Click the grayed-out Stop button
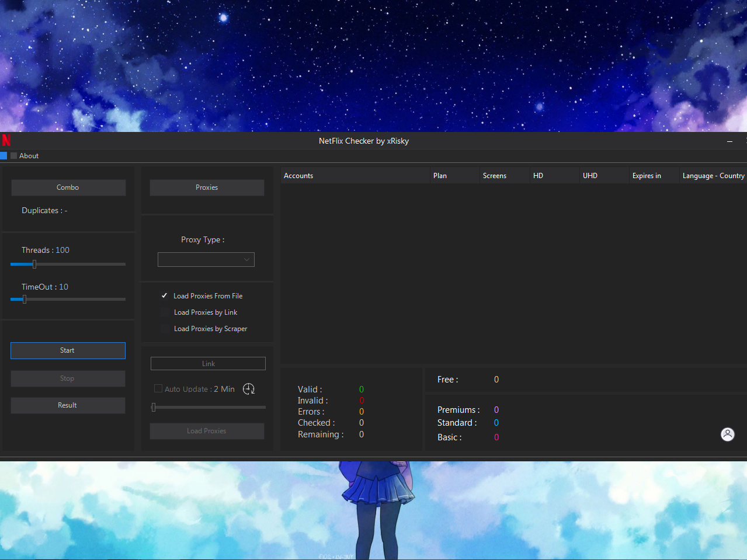The image size is (747, 560). pos(68,378)
